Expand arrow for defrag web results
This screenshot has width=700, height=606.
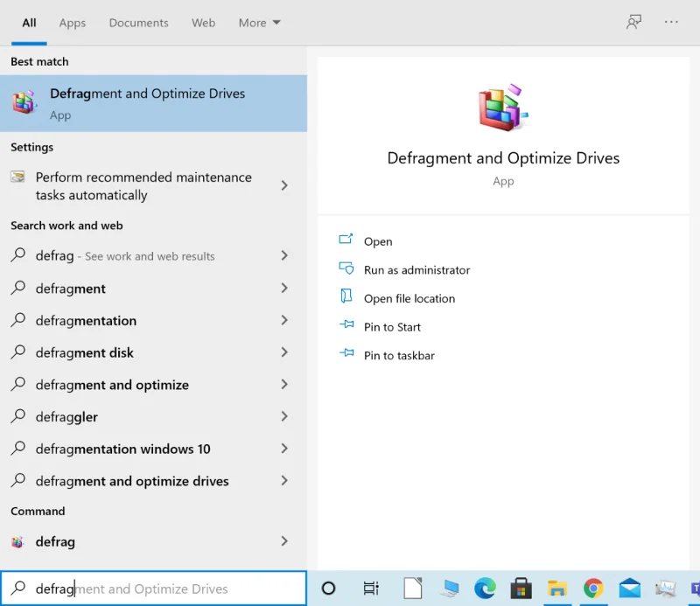[x=284, y=255]
